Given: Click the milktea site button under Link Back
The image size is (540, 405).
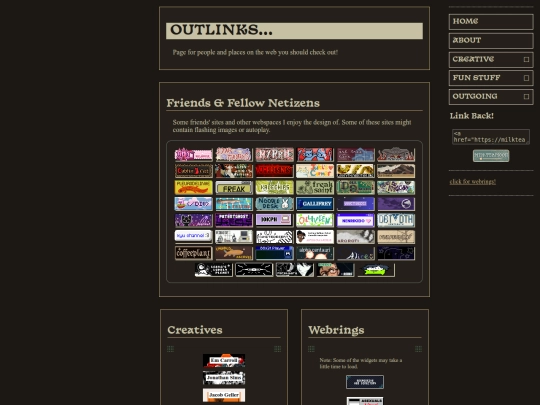Looking at the screenshot, I should coord(491,156).
